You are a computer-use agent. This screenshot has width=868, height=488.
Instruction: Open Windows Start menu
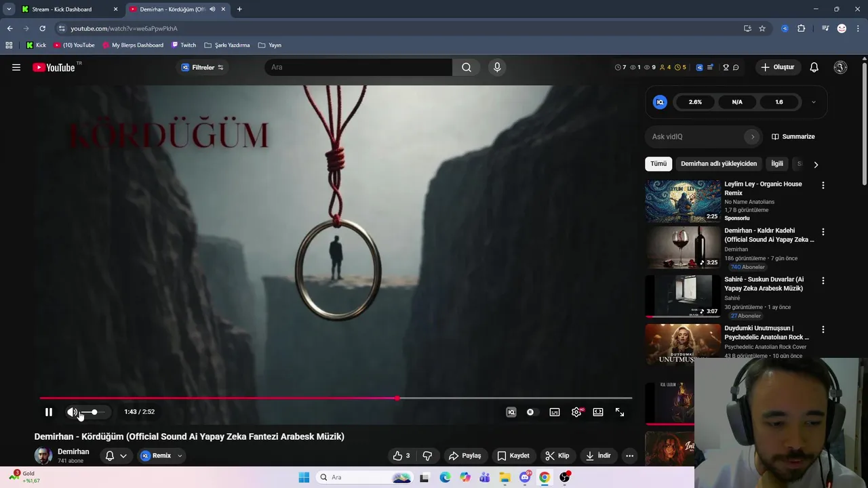point(304,477)
